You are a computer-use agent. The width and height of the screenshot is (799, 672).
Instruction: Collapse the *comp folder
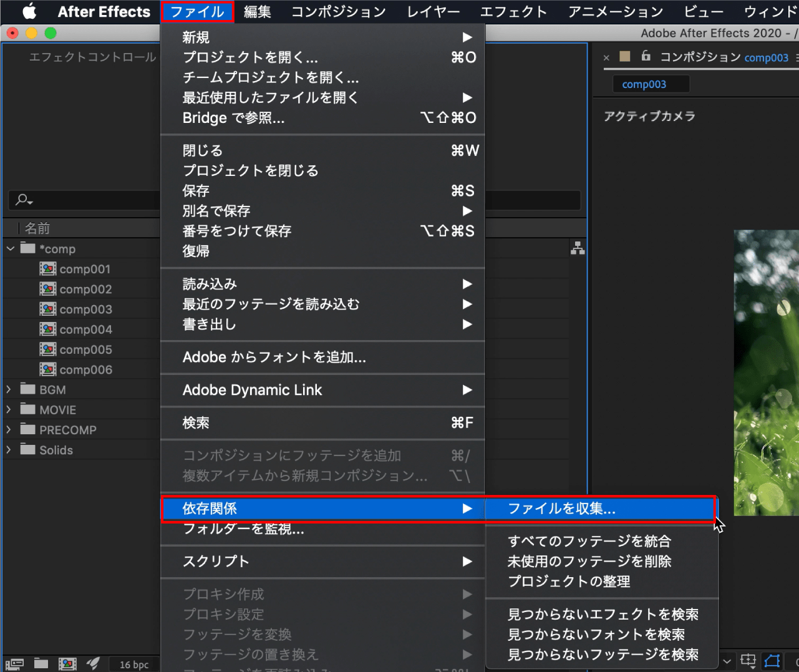[x=10, y=248]
